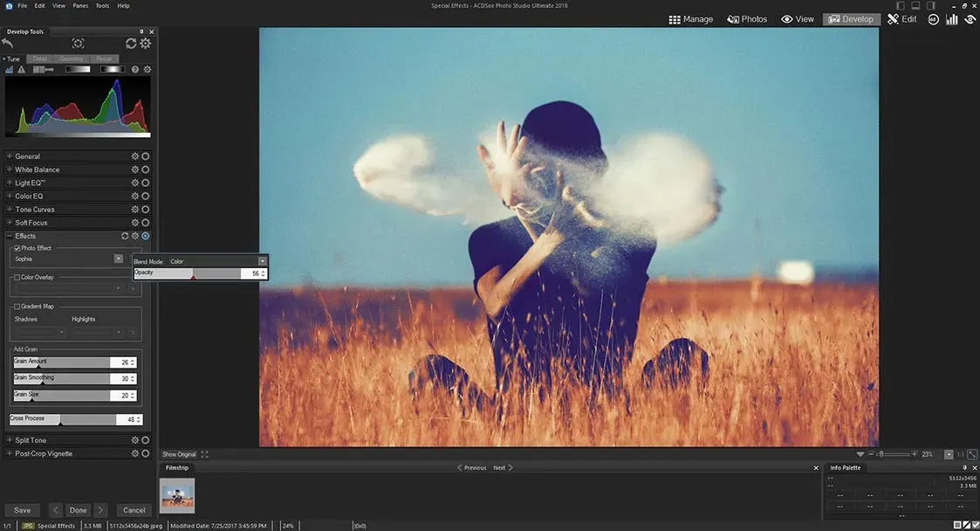Pin the Develop Tools panel

point(141,31)
